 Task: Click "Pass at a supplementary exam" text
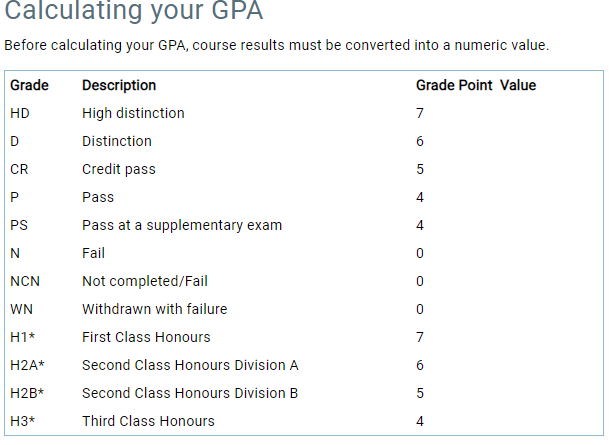pos(182,225)
